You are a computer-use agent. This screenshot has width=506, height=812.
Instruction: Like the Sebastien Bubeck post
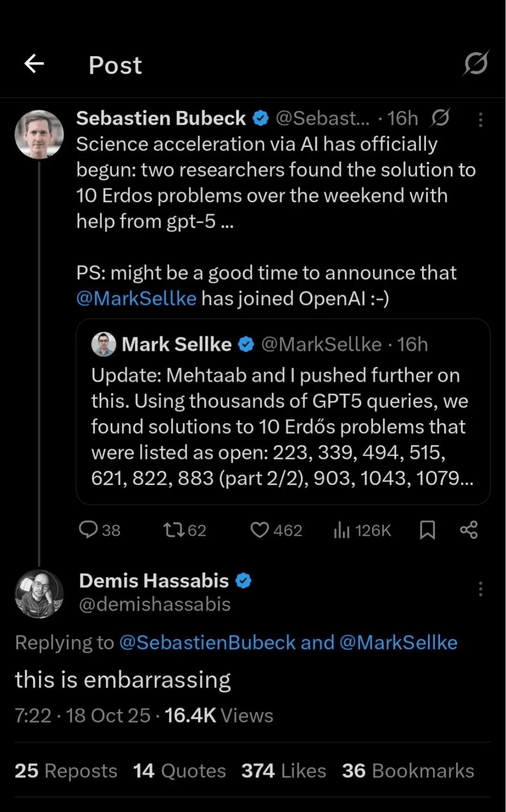[x=260, y=530]
